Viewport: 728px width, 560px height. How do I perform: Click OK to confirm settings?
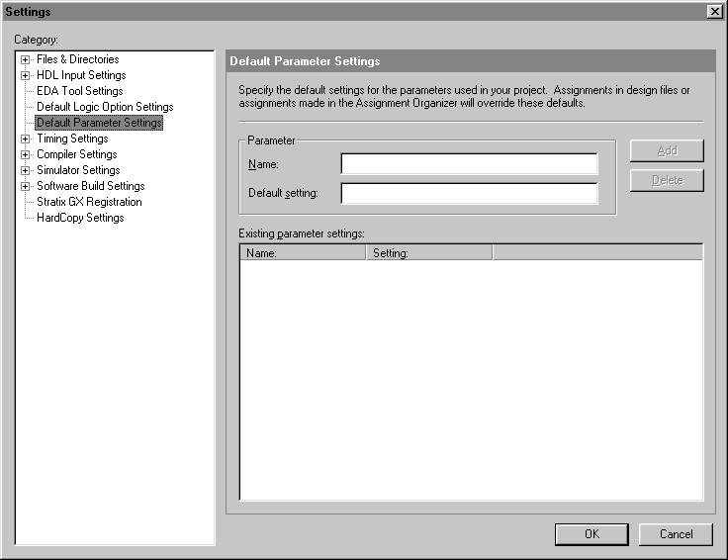(591, 534)
